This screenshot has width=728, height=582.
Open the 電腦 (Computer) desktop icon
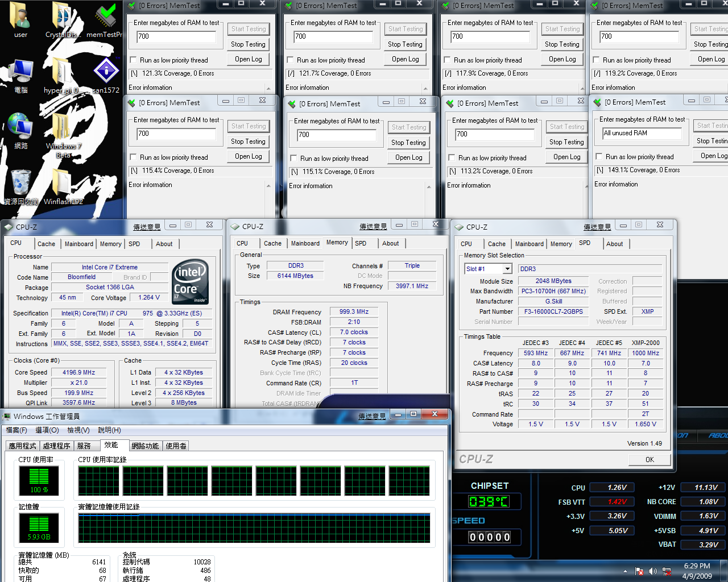pos(20,76)
